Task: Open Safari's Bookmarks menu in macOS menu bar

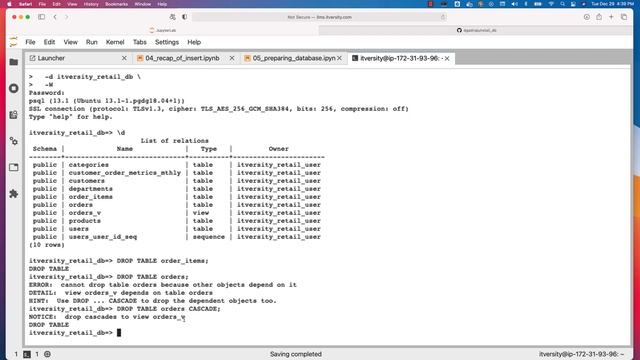Action: [x=116, y=4]
